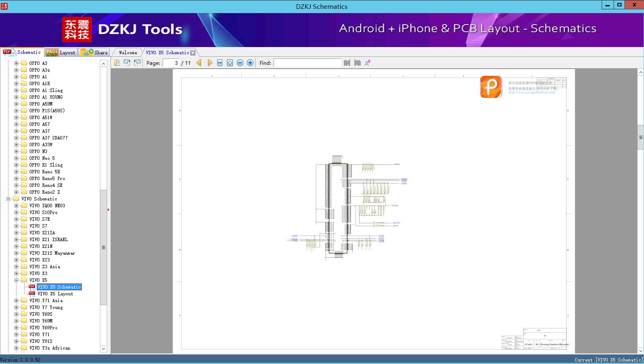Open VIVO X5 Layout PDF file
This screenshot has width=644, height=364.
click(x=55, y=294)
